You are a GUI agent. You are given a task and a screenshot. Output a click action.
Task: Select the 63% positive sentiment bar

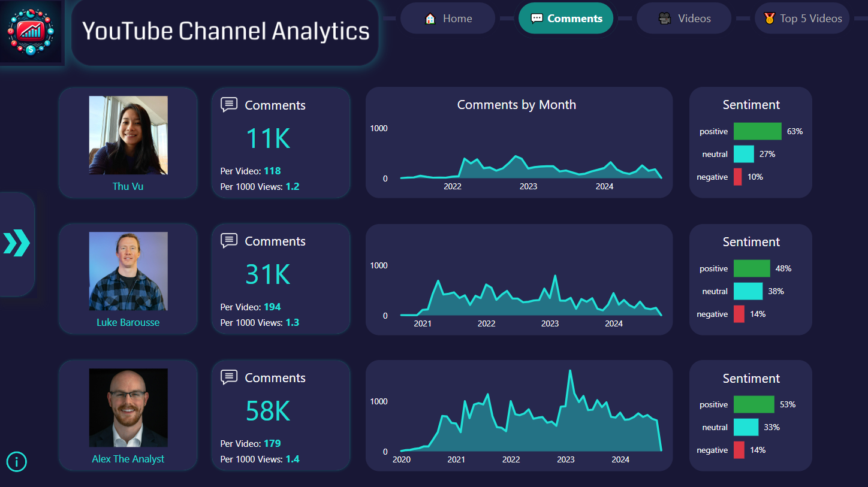click(x=758, y=131)
